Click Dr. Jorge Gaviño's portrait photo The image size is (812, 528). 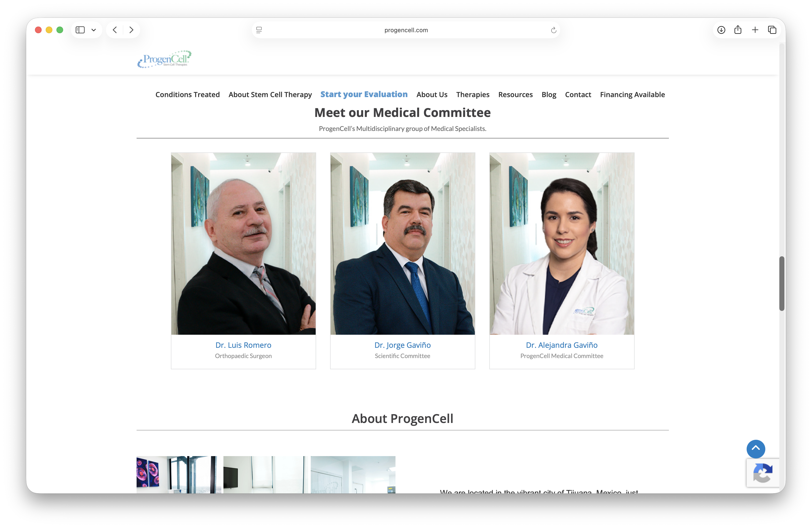402,243
